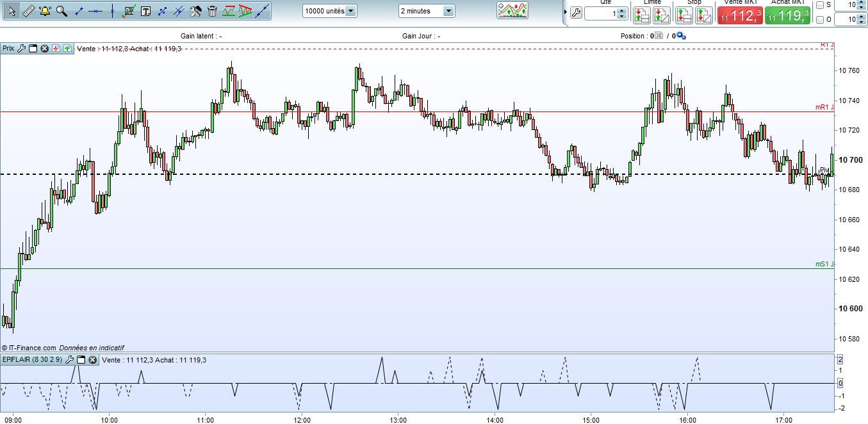Viewport: 868px width, 424px height.
Task: Select the ruler measurement tool
Action: coord(28,11)
